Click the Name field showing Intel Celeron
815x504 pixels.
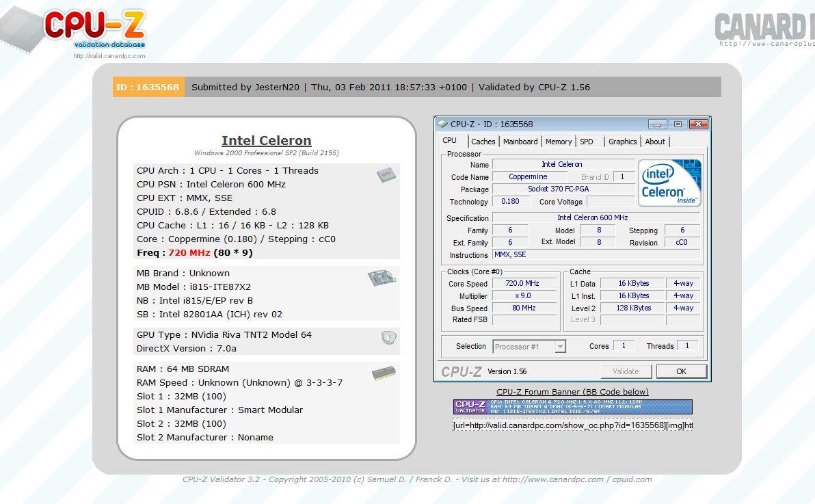(x=563, y=164)
